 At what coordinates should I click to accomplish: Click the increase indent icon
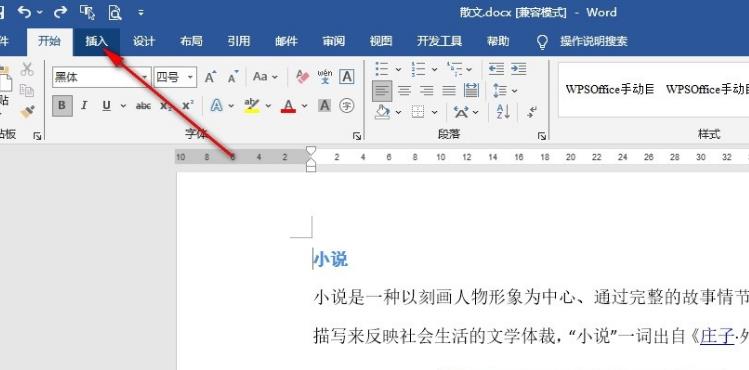[x=518, y=69]
